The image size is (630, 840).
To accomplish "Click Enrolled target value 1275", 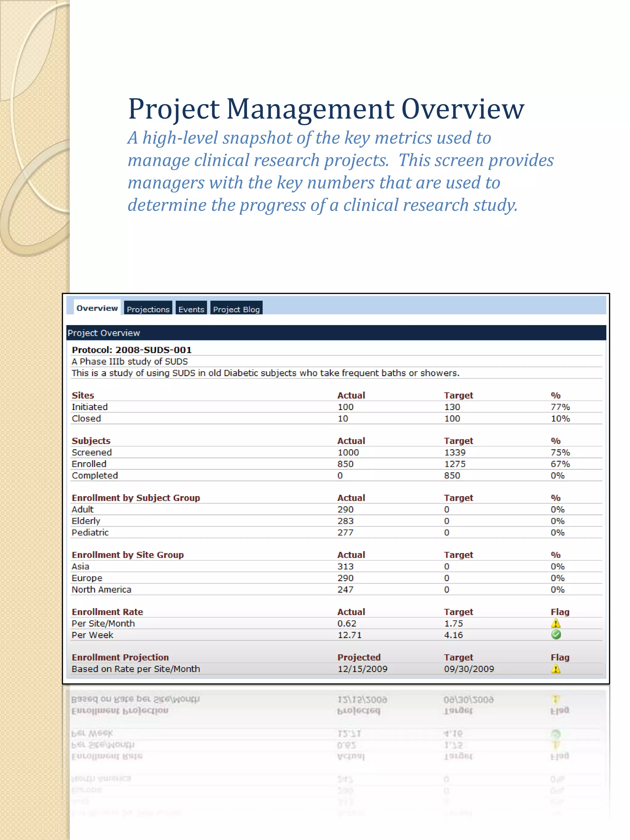I will coord(455,464).
